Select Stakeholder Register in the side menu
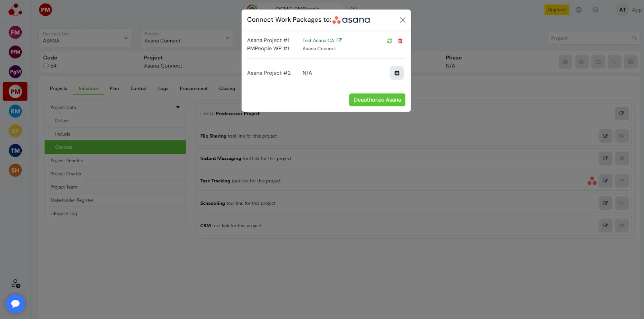This screenshot has height=319, width=644. (72, 200)
